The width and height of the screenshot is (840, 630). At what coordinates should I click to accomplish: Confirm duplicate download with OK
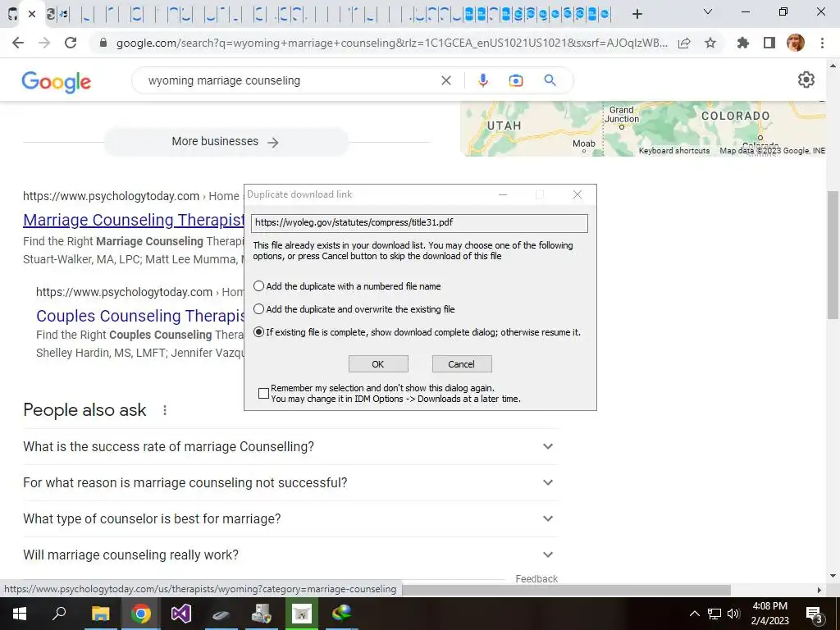pos(378,363)
